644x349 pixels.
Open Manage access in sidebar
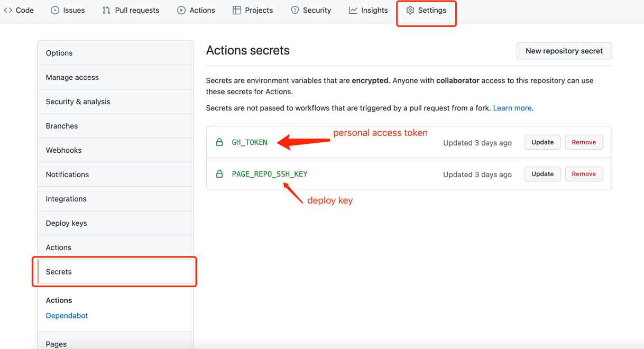[72, 77]
